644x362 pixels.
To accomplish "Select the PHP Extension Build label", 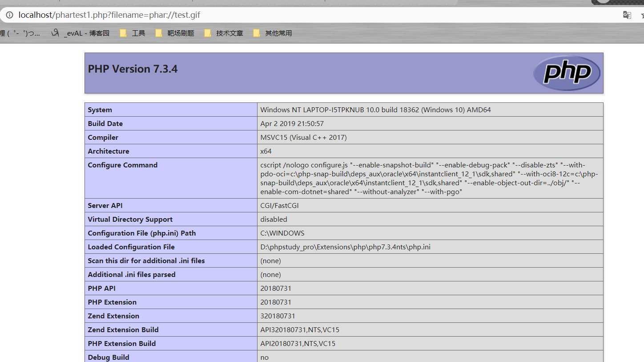I will 122,344.
